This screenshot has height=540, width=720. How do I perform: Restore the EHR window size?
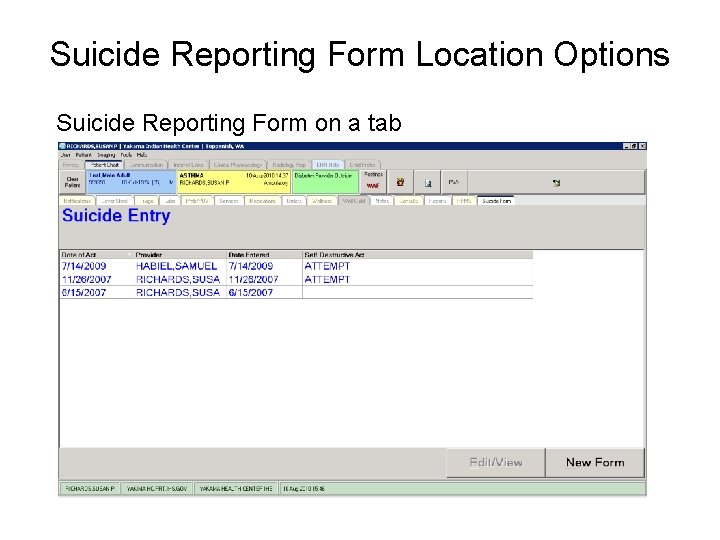(x=634, y=146)
